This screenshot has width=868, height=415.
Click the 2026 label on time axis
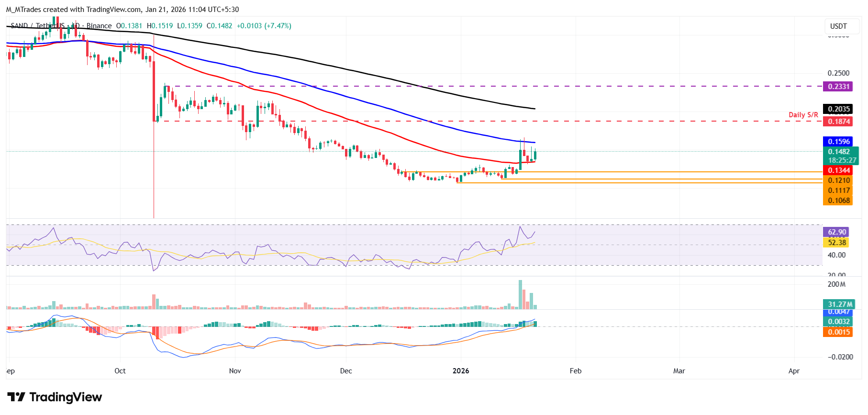(461, 371)
